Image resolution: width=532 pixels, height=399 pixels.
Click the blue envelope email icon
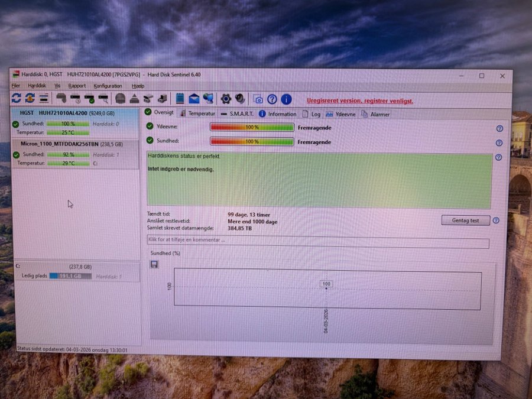[x=193, y=99]
